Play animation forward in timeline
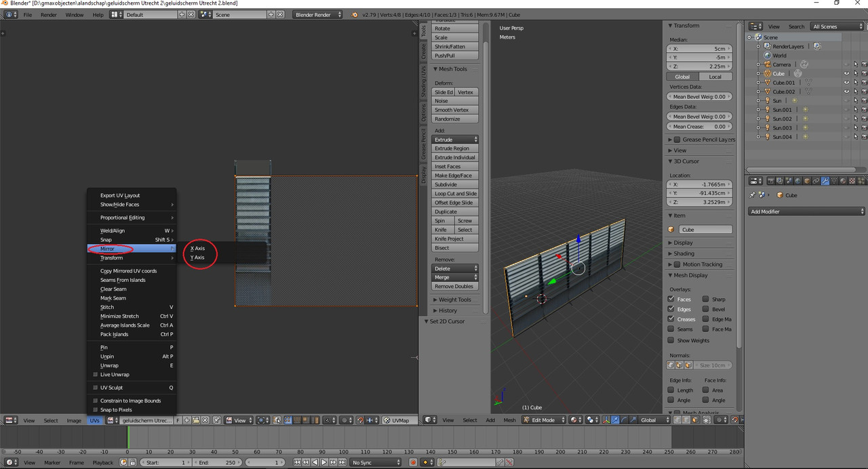Viewport: 868px width, 469px height. click(324, 462)
